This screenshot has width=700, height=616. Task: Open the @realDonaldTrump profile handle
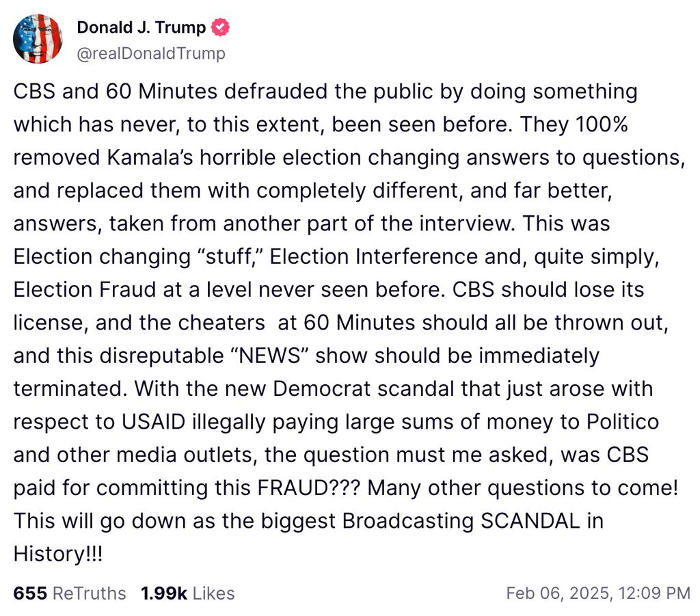coord(152,53)
